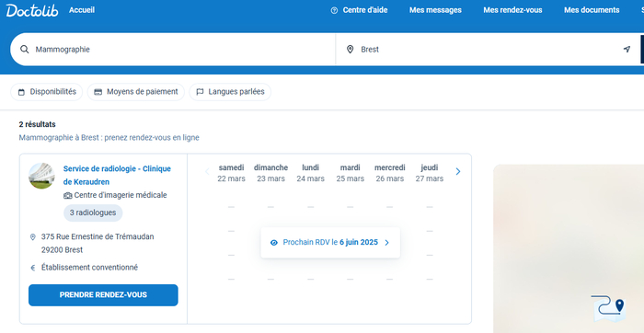The image size is (644, 333).
Task: Jump to Prochain RDV le 6 juin 2025
Action: click(330, 243)
